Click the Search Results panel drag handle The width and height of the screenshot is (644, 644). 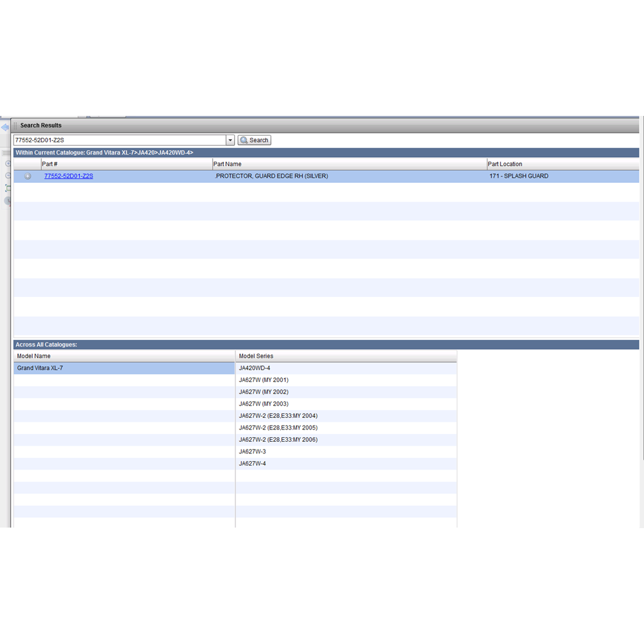15,125
